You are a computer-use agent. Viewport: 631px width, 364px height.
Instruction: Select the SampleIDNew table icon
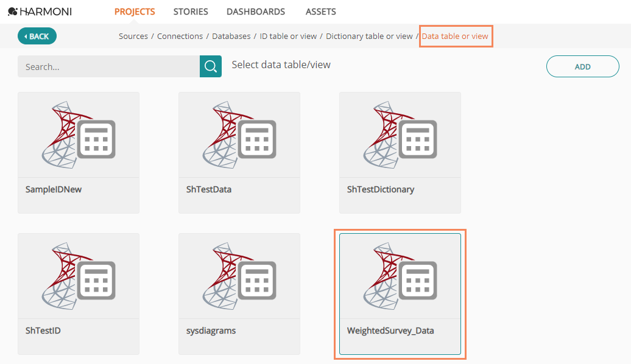tap(79, 135)
